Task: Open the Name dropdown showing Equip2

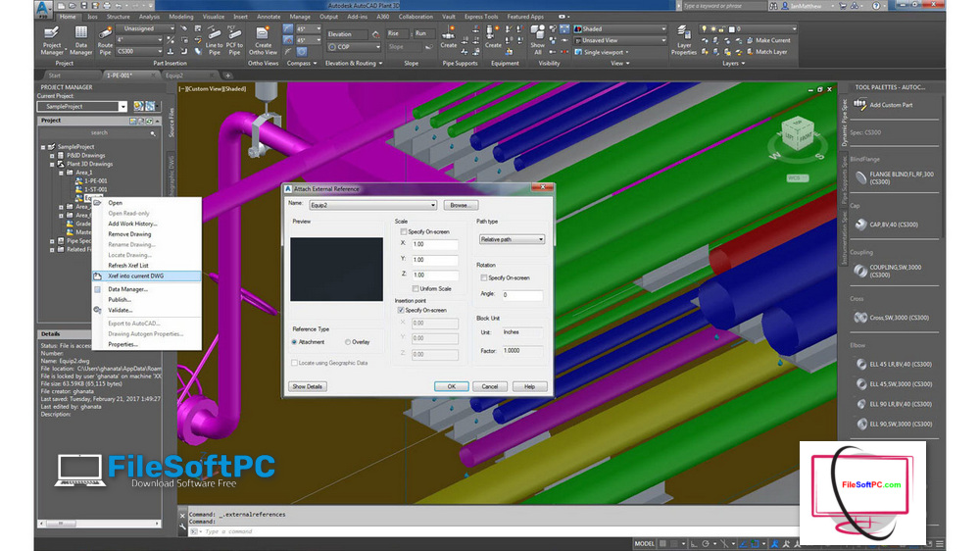Action: tap(372, 205)
